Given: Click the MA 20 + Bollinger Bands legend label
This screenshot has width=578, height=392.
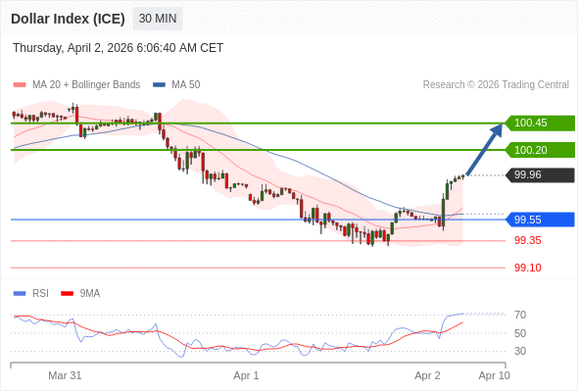Looking at the screenshot, I should 86,85.
